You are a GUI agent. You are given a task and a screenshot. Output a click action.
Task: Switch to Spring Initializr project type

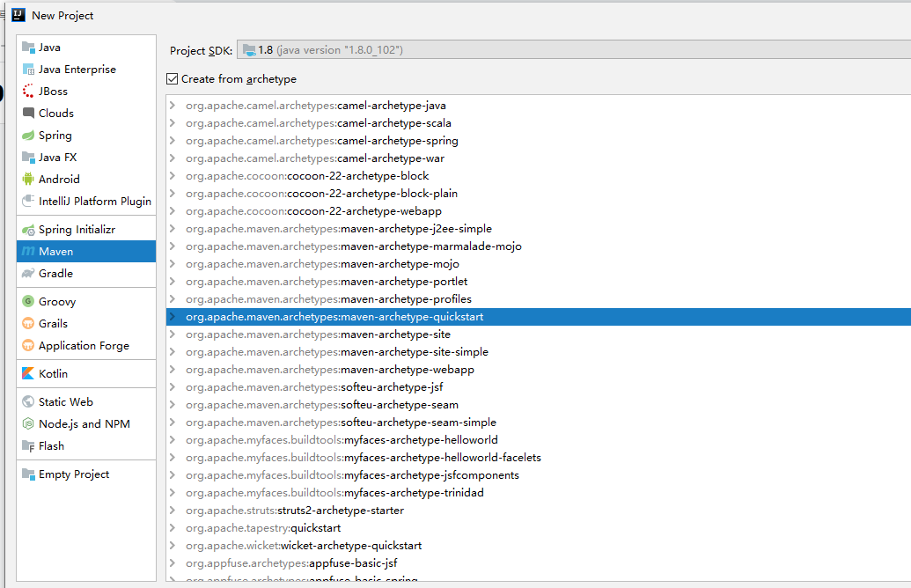click(86, 230)
